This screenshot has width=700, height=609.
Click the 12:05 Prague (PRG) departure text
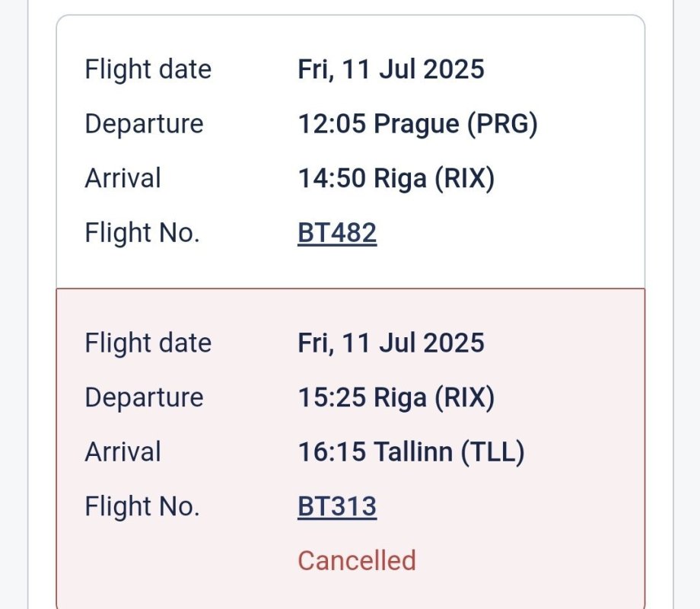417,124
